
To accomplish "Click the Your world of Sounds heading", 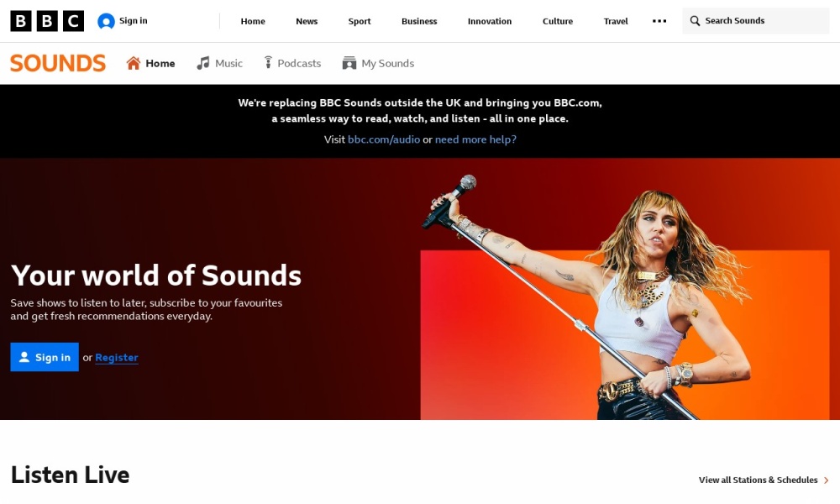I will pos(156,276).
